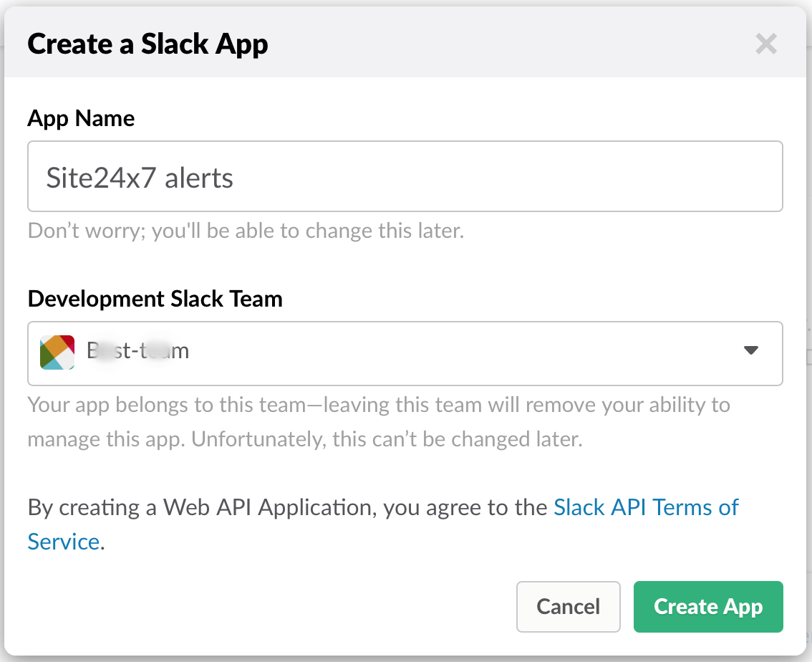The height and width of the screenshot is (662, 812).
Task: Click the 'Don't worry; you'll be able' hint
Action: tap(246, 231)
